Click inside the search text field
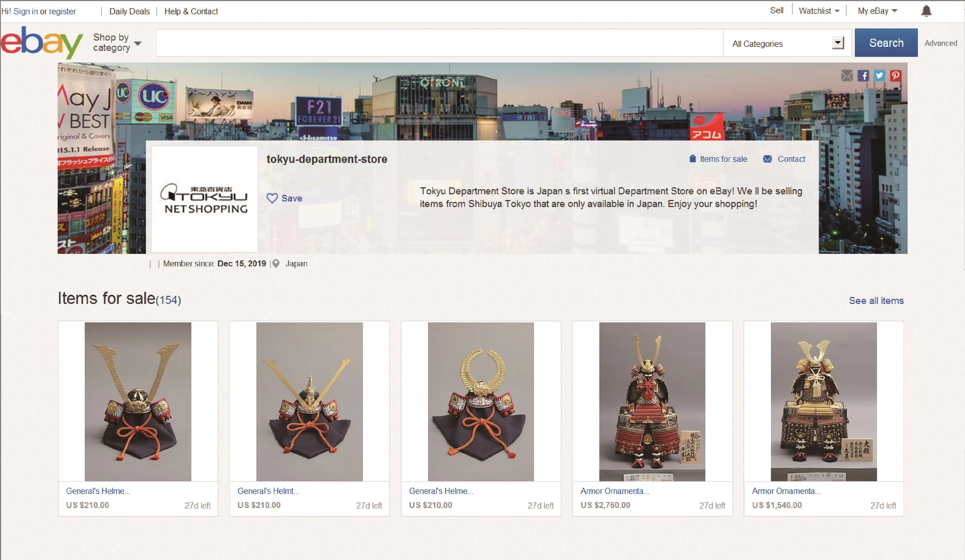965x560 pixels. pyautogui.click(x=439, y=43)
